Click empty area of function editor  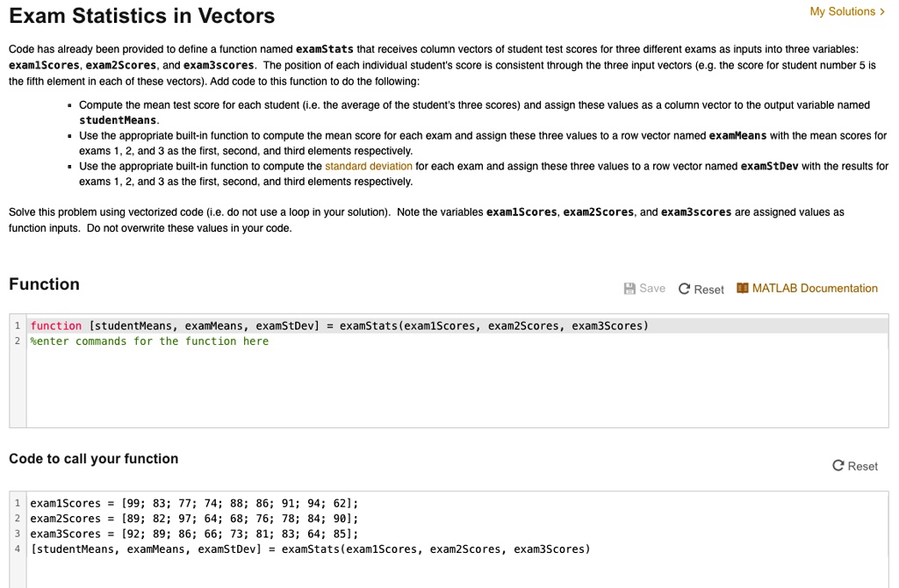pos(457,389)
